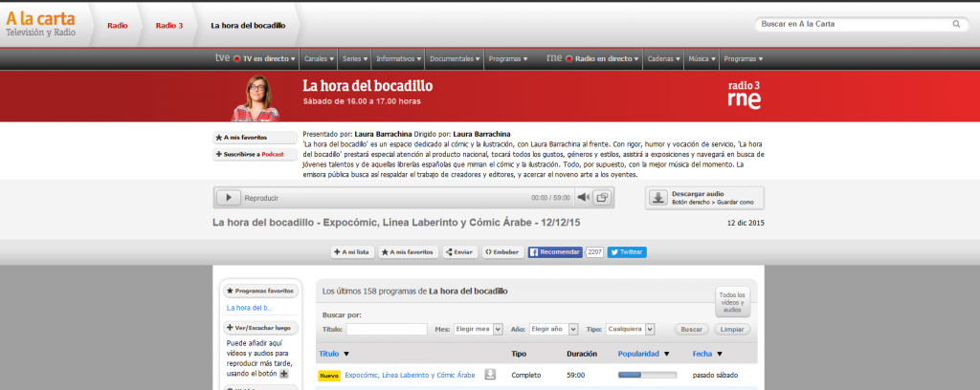Go to the Radio breadcrumb
The height and width of the screenshot is (390, 980).
[118, 26]
